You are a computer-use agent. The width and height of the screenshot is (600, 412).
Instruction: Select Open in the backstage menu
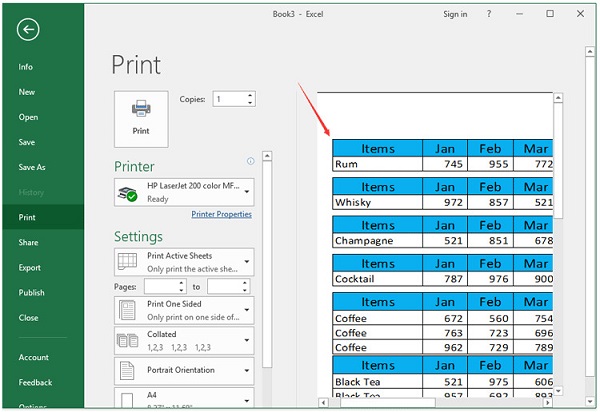click(28, 117)
